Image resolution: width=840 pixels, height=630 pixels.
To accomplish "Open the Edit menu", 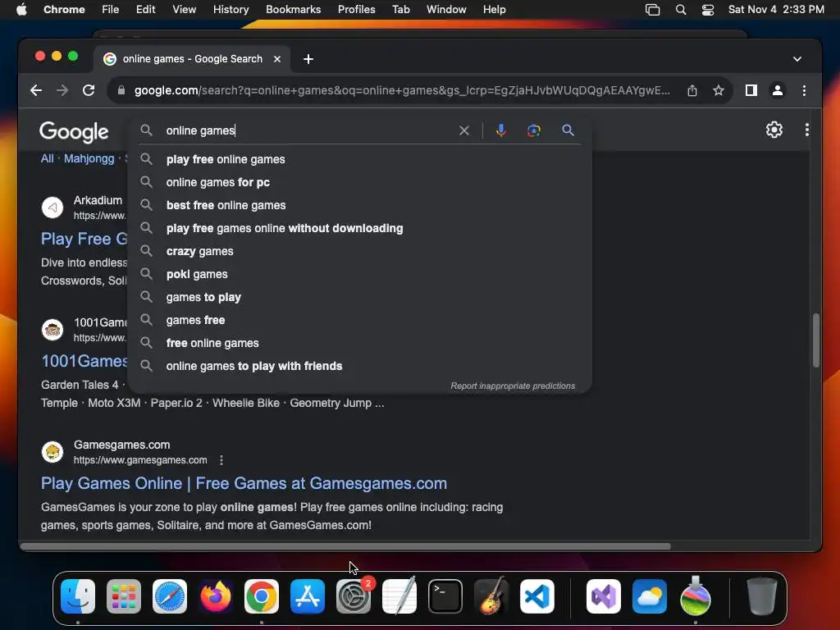I will pos(146,10).
